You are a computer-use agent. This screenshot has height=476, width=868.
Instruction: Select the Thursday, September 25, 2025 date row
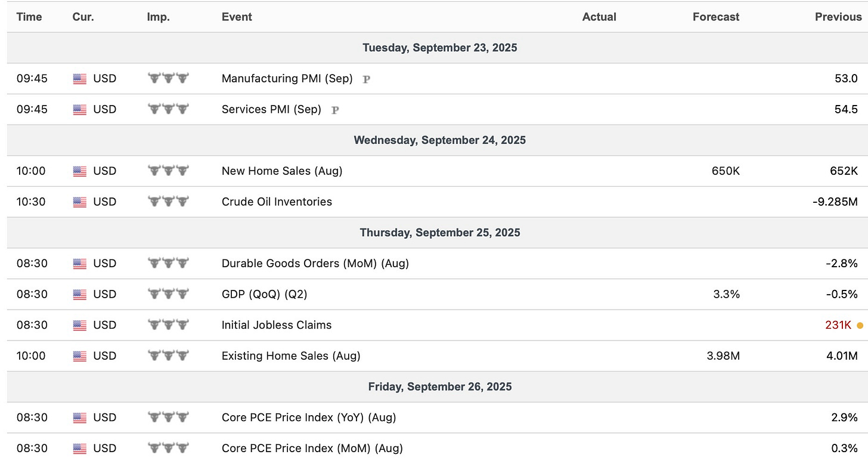click(x=439, y=233)
